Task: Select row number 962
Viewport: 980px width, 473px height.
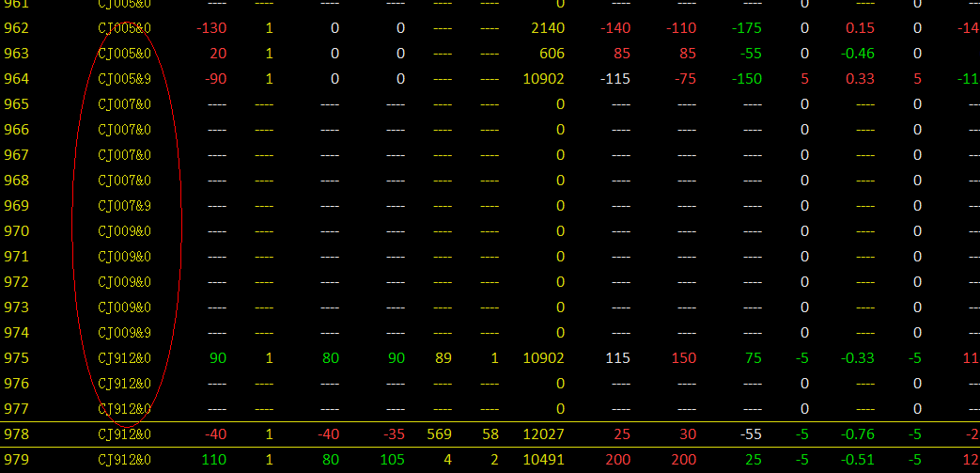Action: pyautogui.click(x=17, y=28)
